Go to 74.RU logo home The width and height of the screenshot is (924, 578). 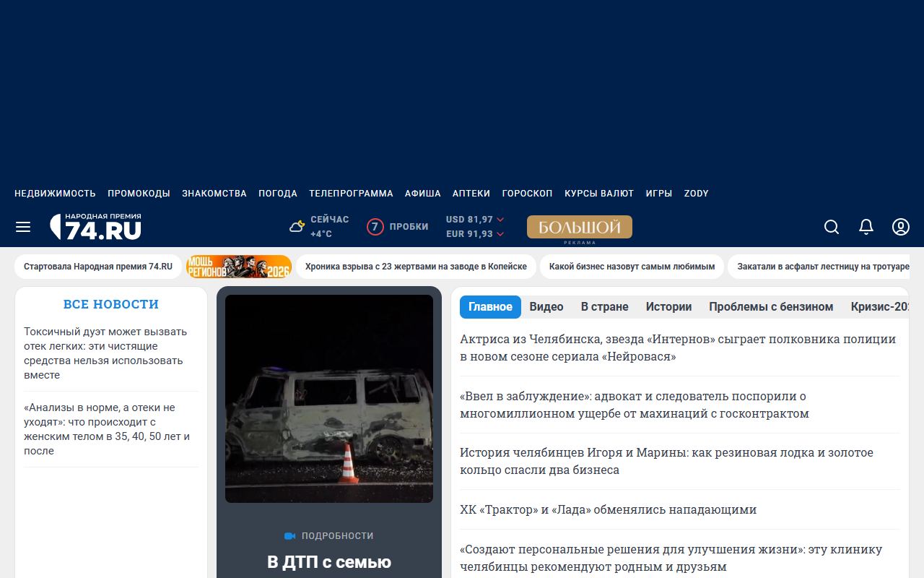pyautogui.click(x=95, y=227)
